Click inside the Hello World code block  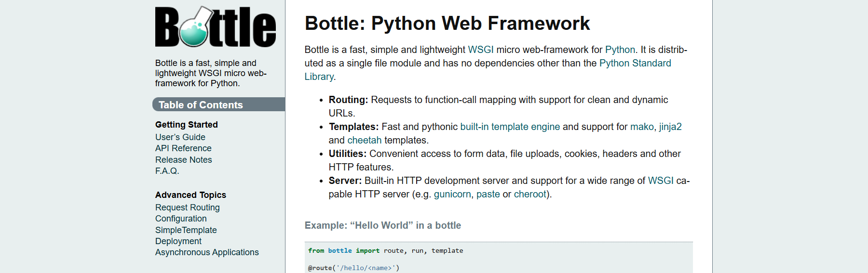coord(498,259)
